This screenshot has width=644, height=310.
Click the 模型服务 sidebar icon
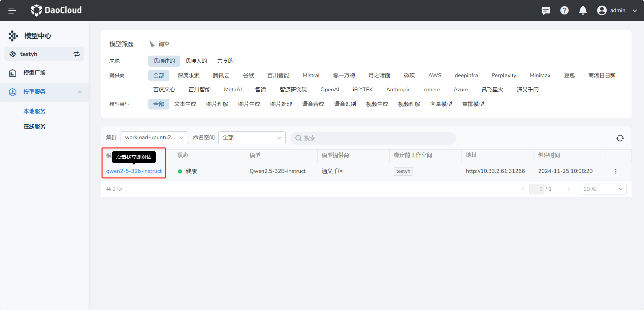(13, 92)
